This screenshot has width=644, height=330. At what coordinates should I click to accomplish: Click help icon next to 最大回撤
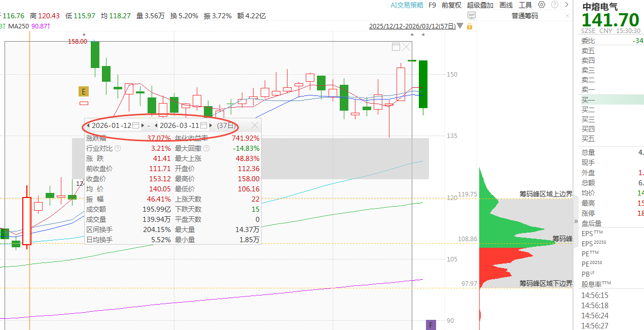pos(206,148)
